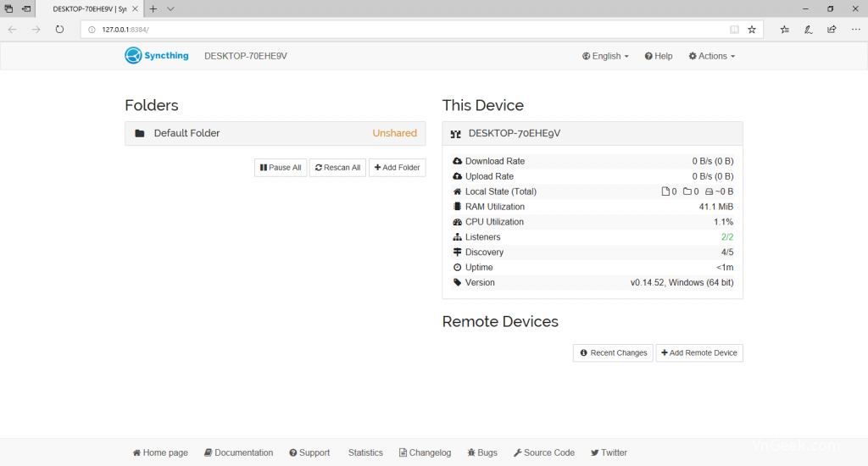The image size is (868, 466).
Task: Click the Add Folder button
Action: pos(398,168)
